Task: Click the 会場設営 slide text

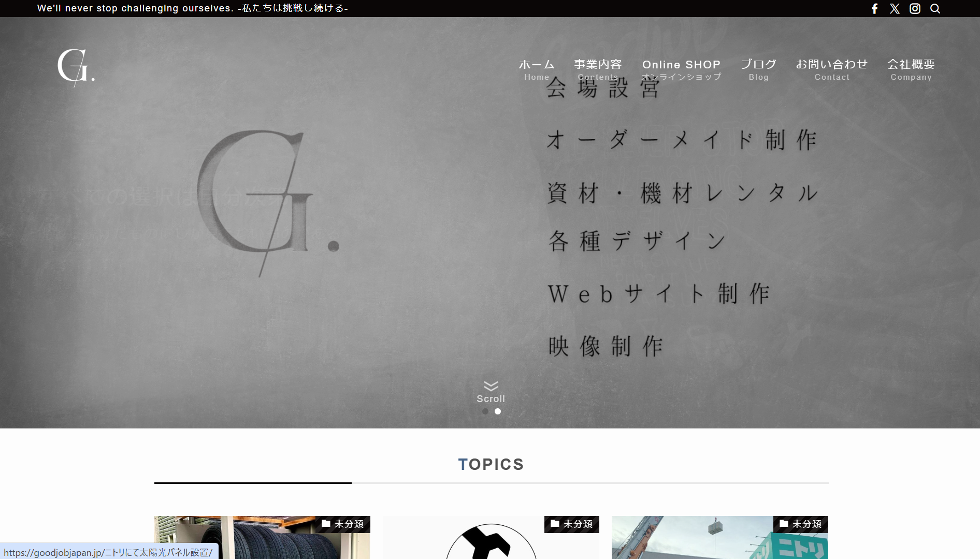Action: pos(603,88)
